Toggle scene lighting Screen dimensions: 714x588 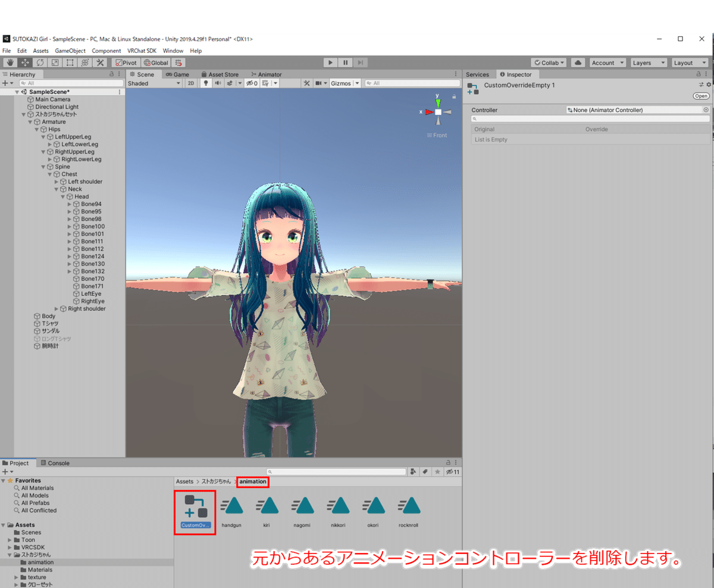(x=205, y=83)
